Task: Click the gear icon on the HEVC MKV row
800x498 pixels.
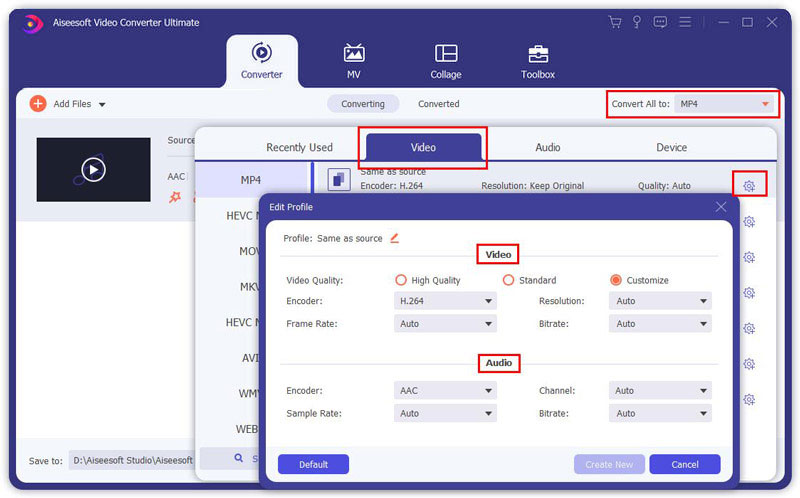Action: [749, 328]
